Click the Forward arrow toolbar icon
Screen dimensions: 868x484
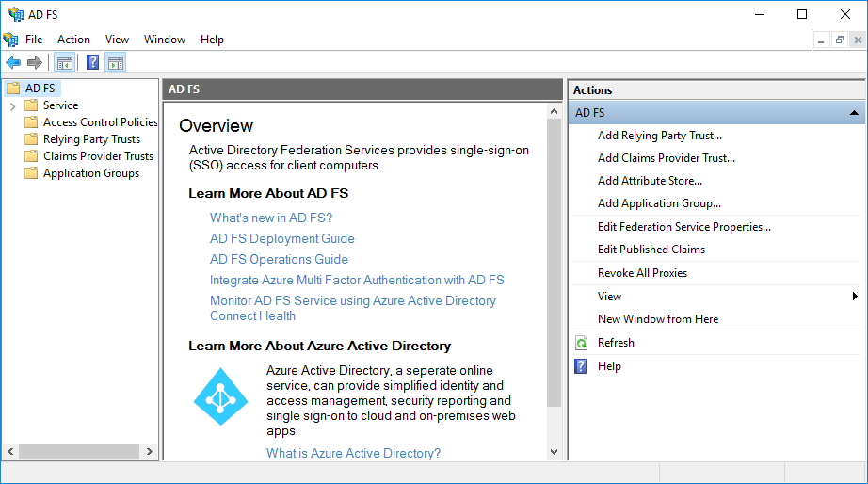tap(35, 63)
